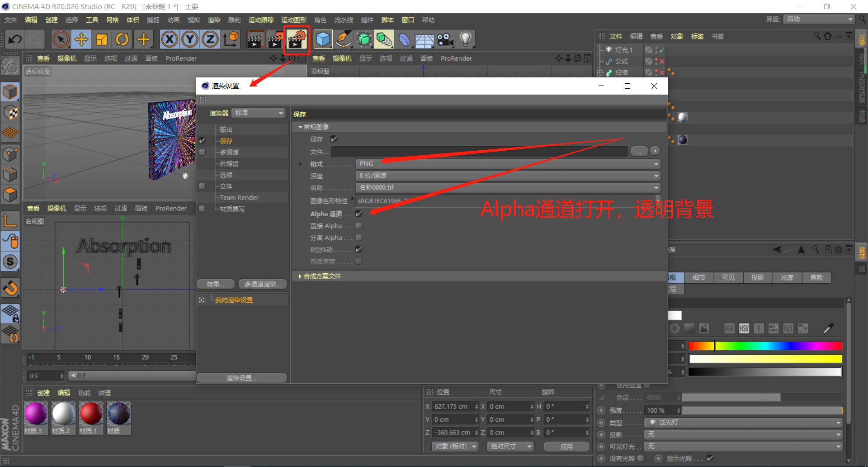Enable the 直接 Alpha checkbox
This screenshot has width=868, height=467.
point(359,225)
